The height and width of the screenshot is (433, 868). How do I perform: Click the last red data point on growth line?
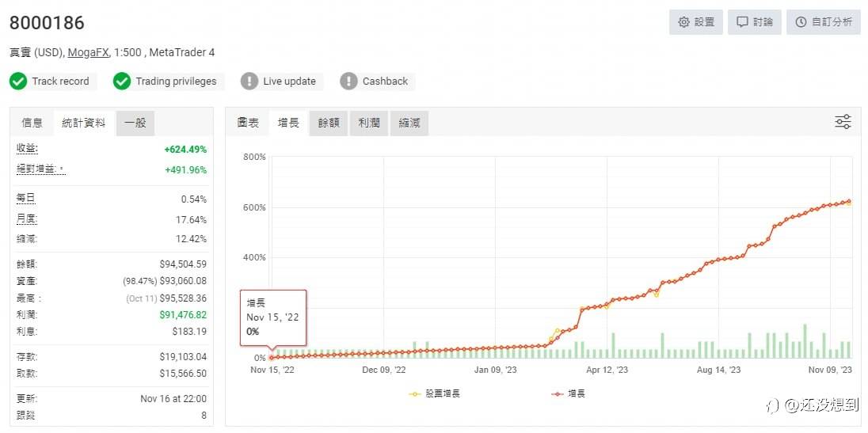coord(849,201)
